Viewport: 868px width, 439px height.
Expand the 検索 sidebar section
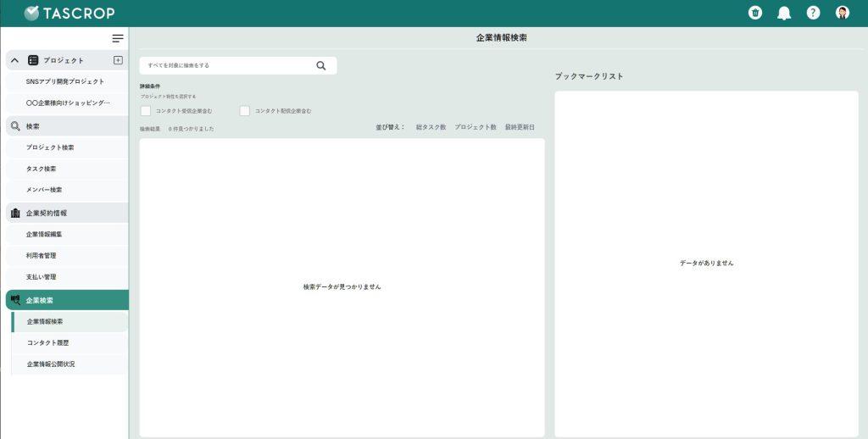[66, 126]
